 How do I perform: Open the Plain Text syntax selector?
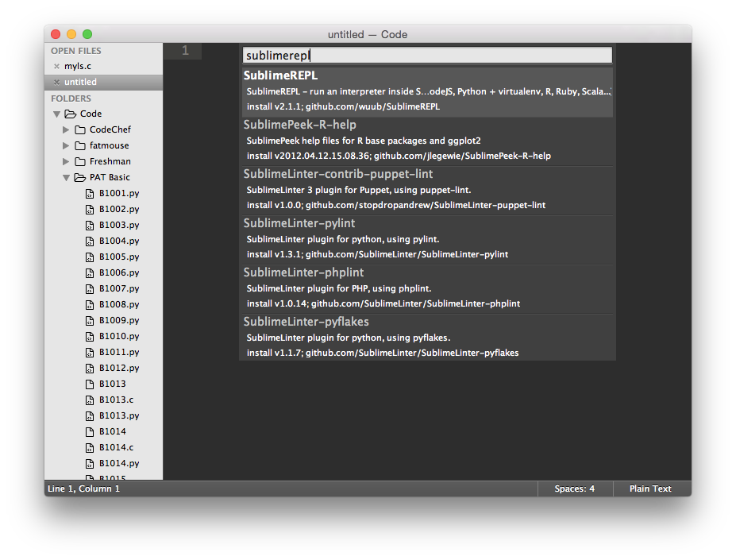[x=650, y=489]
